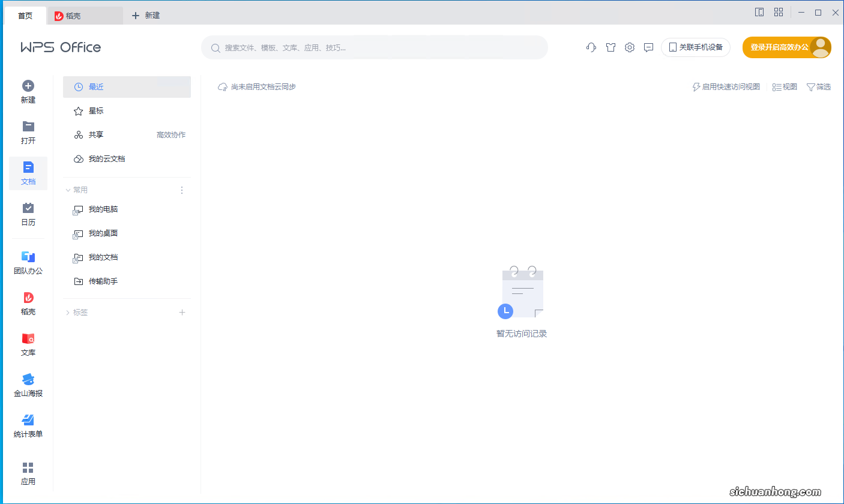Click the user avatar icon
844x504 pixels.
pyautogui.click(x=821, y=47)
